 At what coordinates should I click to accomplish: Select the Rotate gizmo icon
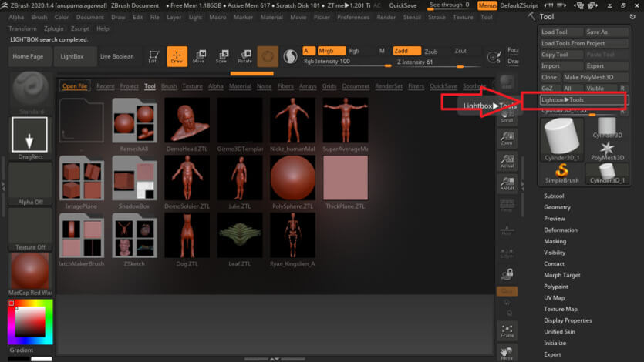(244, 56)
